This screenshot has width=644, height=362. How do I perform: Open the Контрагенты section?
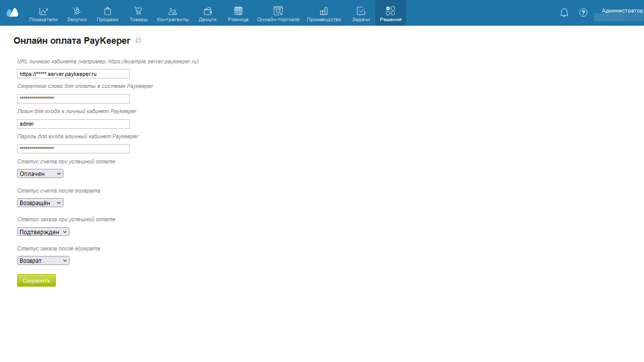173,14
